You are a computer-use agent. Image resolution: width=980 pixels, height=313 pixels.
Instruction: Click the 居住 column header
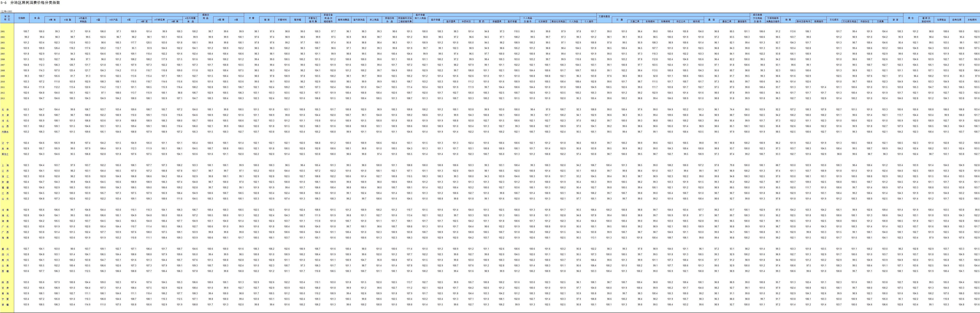911,18
